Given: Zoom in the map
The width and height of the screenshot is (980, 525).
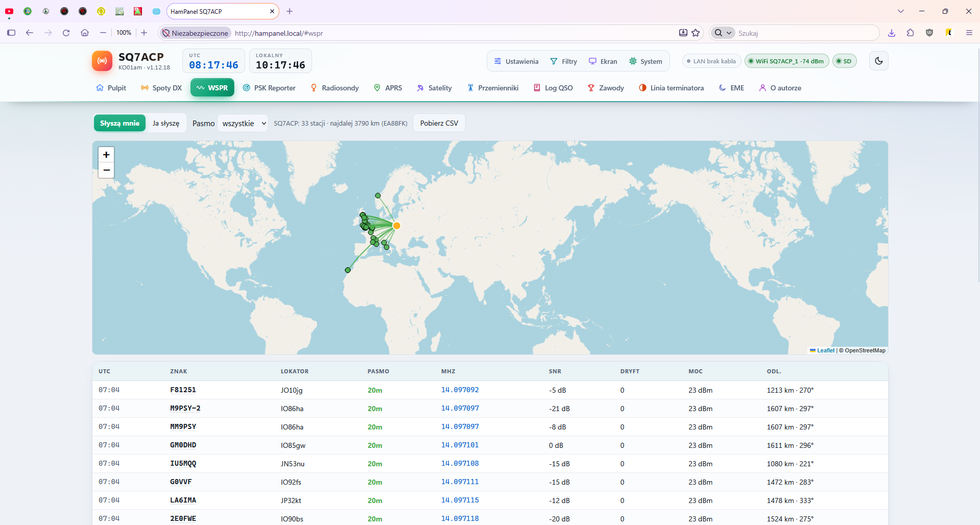Looking at the screenshot, I should click(106, 155).
